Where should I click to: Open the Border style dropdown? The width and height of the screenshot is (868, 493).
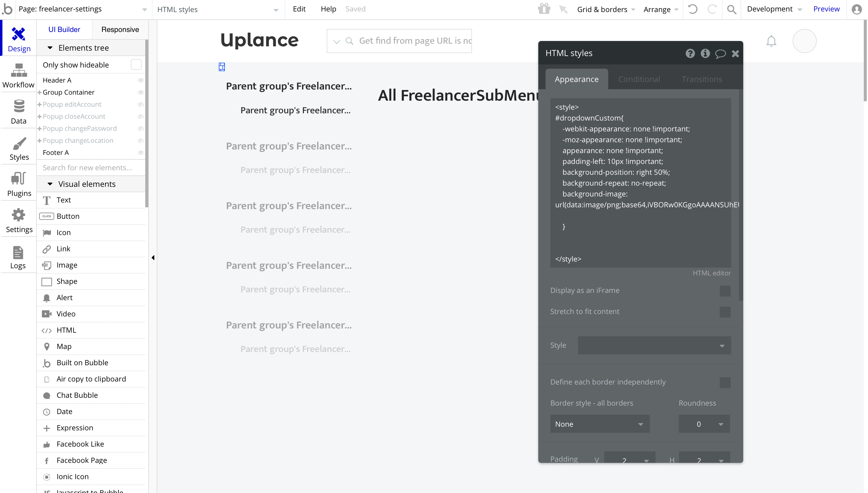pyautogui.click(x=599, y=424)
